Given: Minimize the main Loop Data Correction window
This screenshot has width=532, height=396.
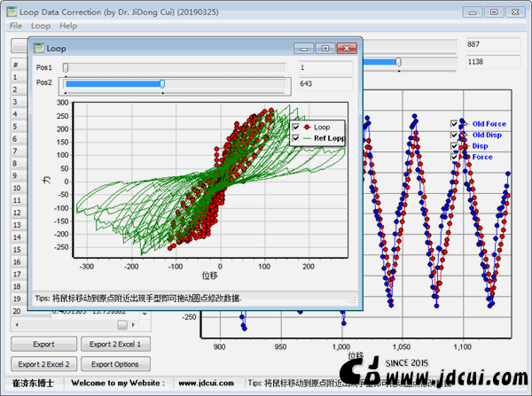Looking at the screenshot, I should (x=473, y=12).
